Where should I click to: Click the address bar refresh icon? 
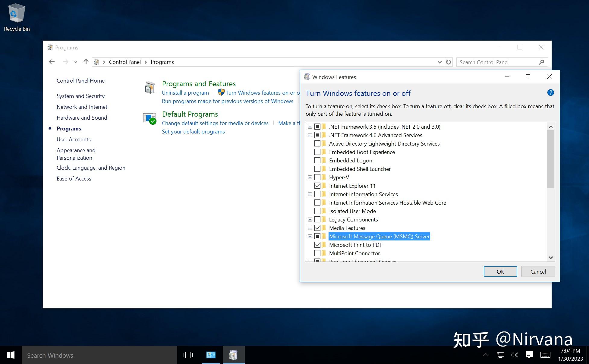[x=449, y=62]
